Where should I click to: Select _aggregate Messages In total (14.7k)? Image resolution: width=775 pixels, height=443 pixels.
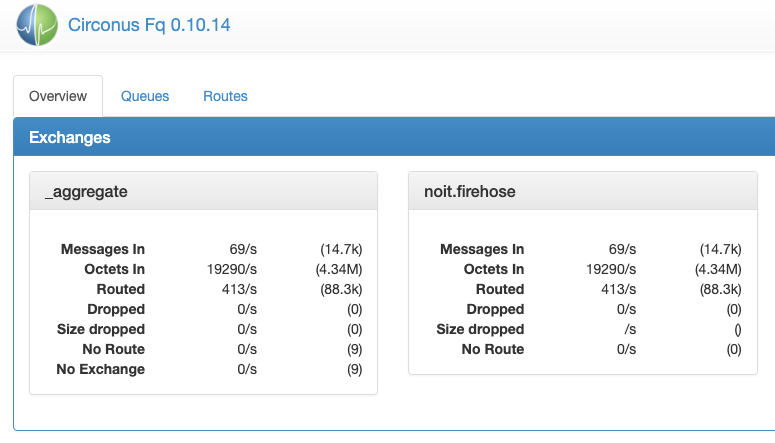click(341, 249)
